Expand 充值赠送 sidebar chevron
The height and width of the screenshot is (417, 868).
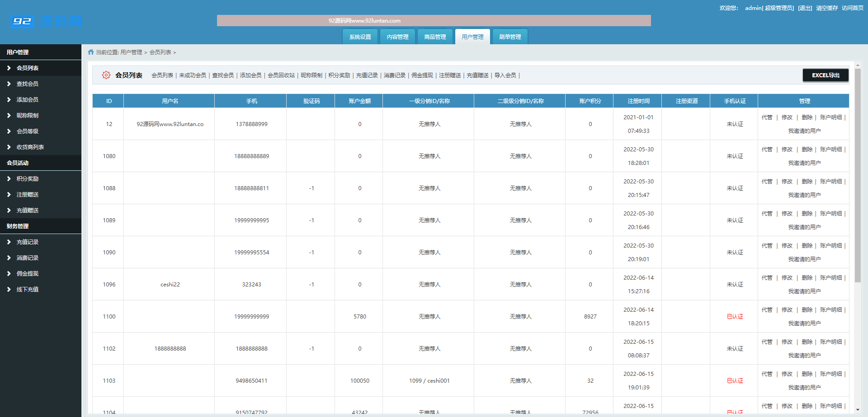(9, 210)
